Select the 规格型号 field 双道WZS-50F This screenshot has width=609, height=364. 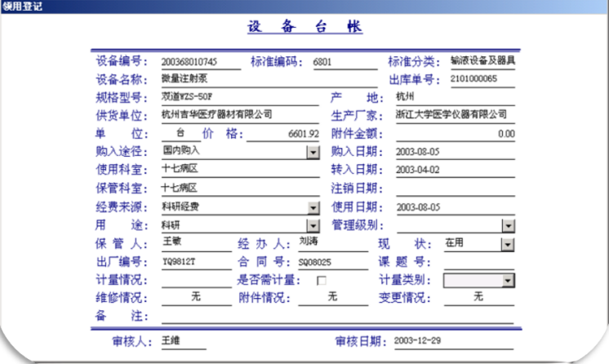(x=240, y=97)
